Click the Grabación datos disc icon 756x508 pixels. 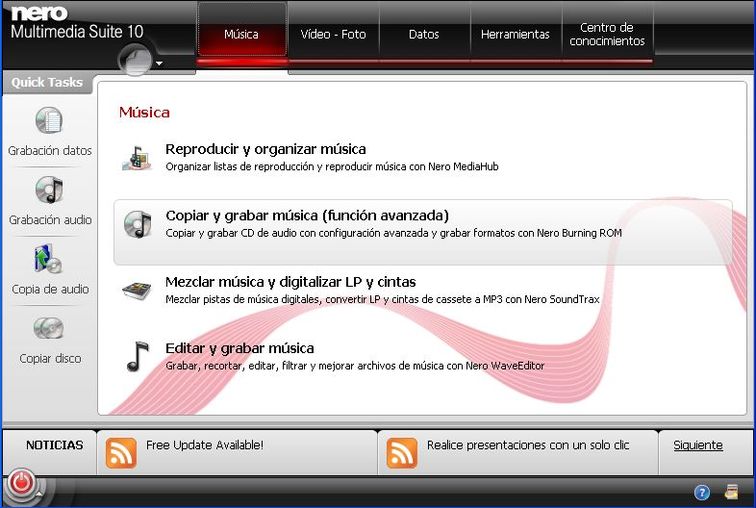click(x=49, y=120)
